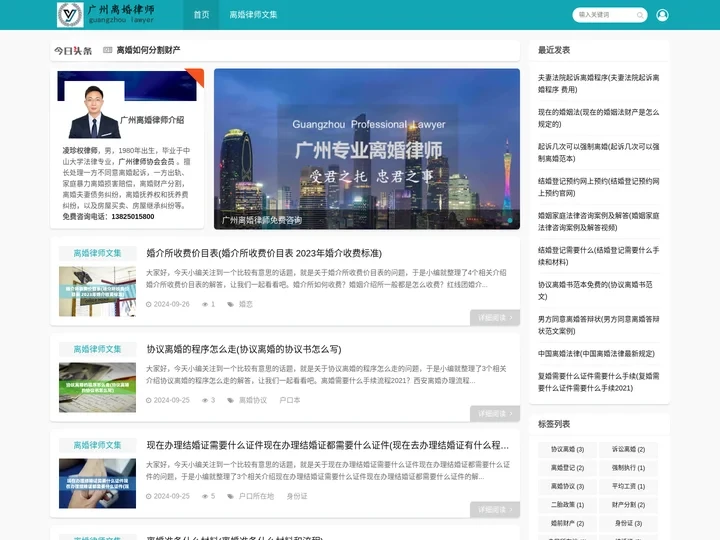Viewport: 720px width, 540px height.
Task: Click 详细阅读 button for 办理结婚证 article
Action: tap(495, 510)
